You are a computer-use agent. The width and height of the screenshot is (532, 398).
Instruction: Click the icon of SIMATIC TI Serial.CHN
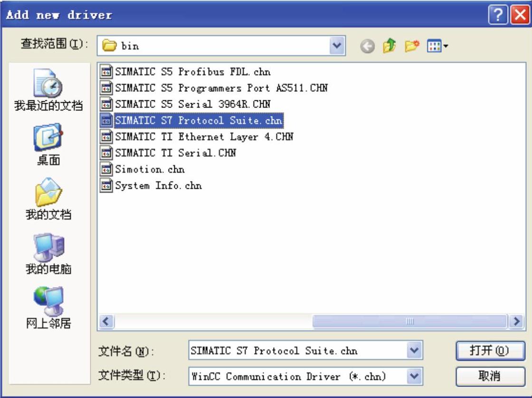pos(106,153)
